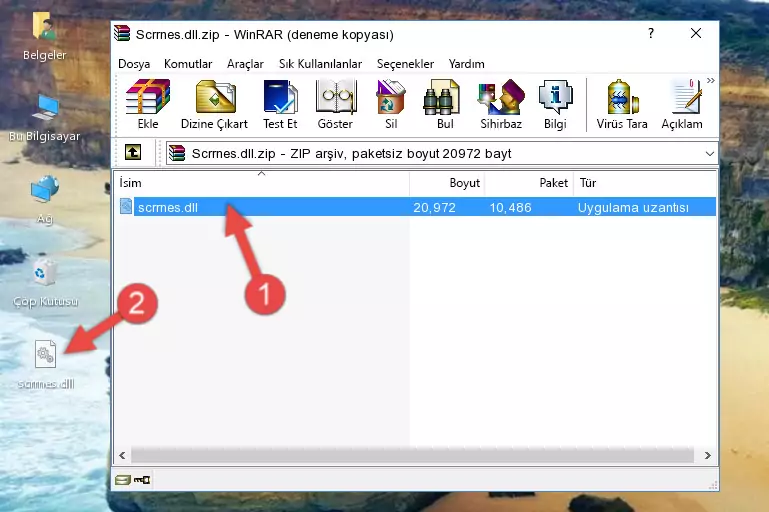
Task: Open the Yardım menu
Action: point(466,64)
